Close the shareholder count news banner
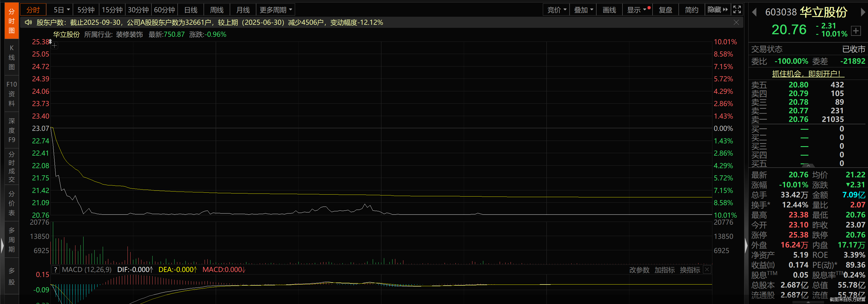The image size is (868, 304). tap(736, 23)
